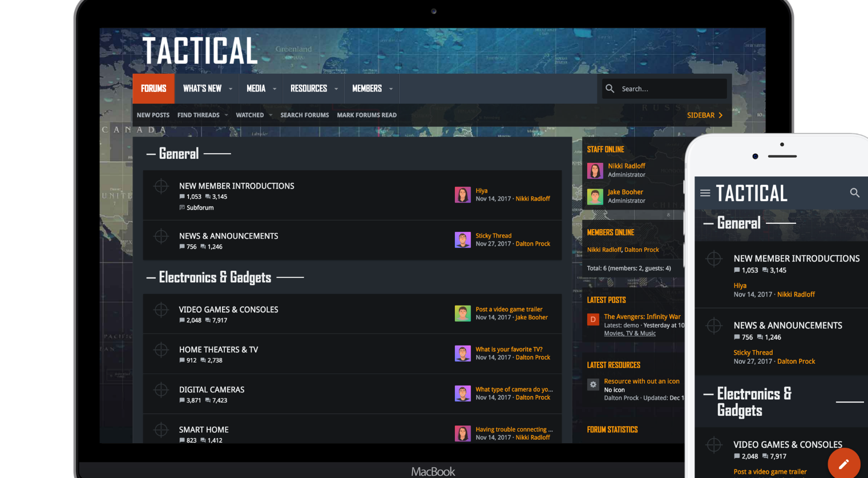The image size is (868, 478).
Task: Open the Movies, TV & Music link
Action: point(630,334)
